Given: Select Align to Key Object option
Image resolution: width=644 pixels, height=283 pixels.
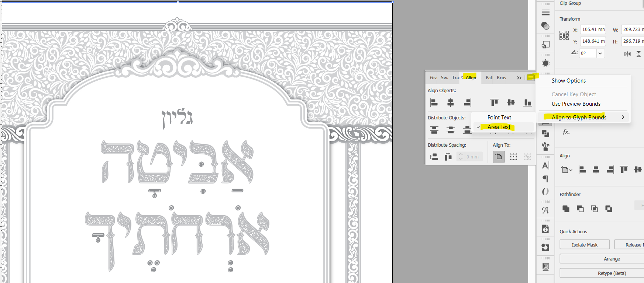Looking at the screenshot, I should click(x=528, y=157).
